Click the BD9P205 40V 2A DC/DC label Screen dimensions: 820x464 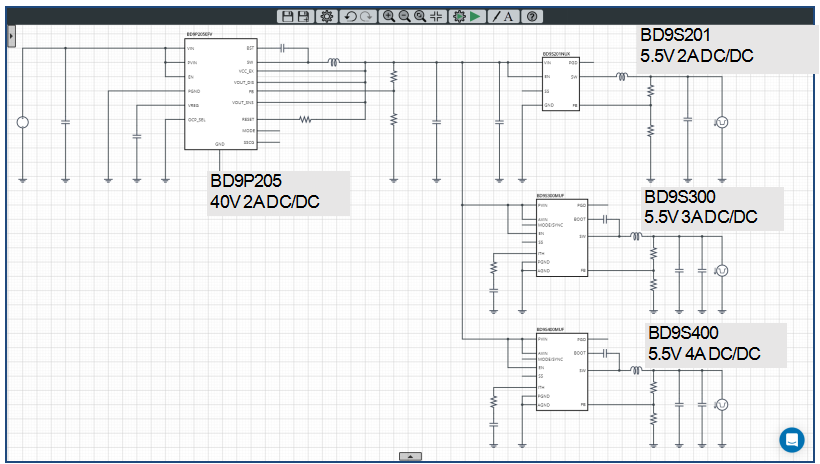coord(278,192)
